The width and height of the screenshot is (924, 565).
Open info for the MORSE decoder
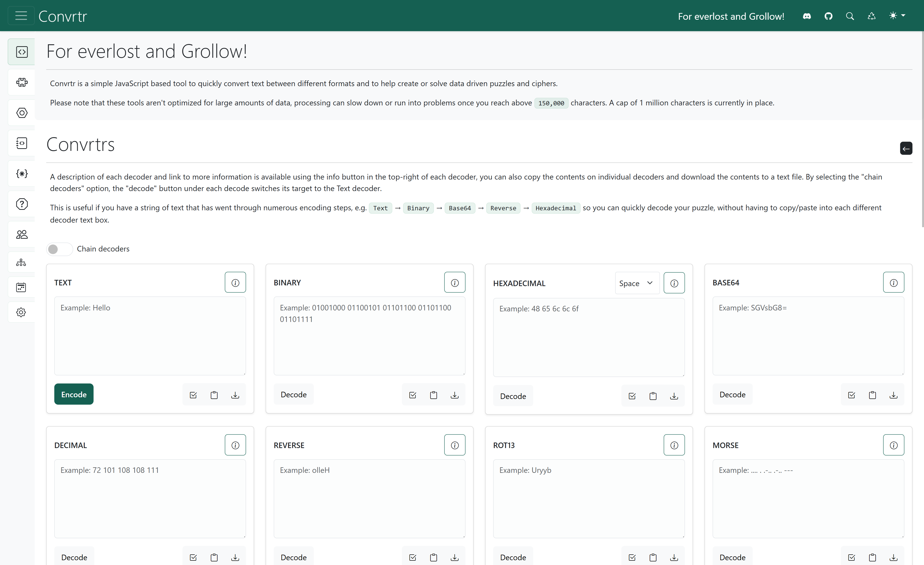893,445
